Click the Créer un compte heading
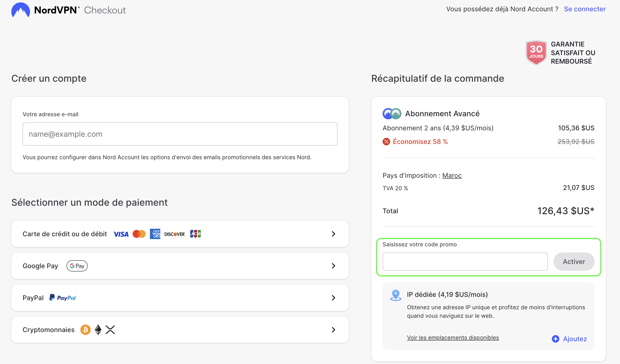The width and height of the screenshot is (620, 364). [49, 79]
